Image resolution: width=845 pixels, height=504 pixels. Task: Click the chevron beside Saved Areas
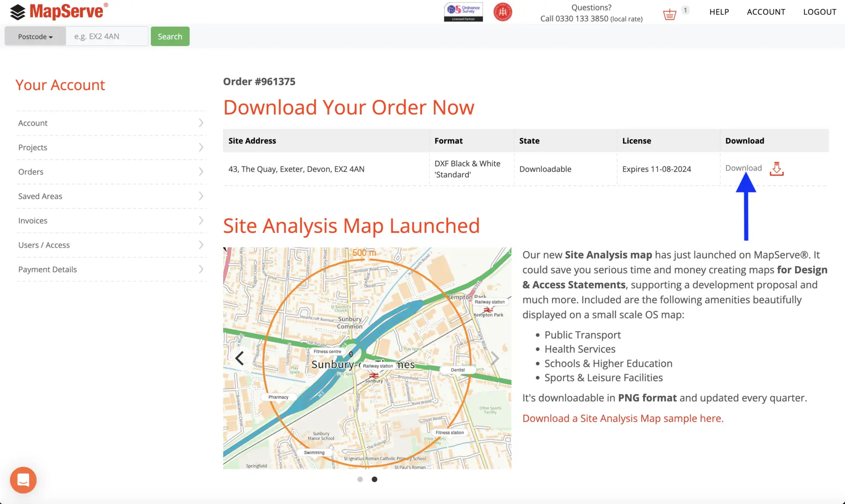click(x=201, y=196)
